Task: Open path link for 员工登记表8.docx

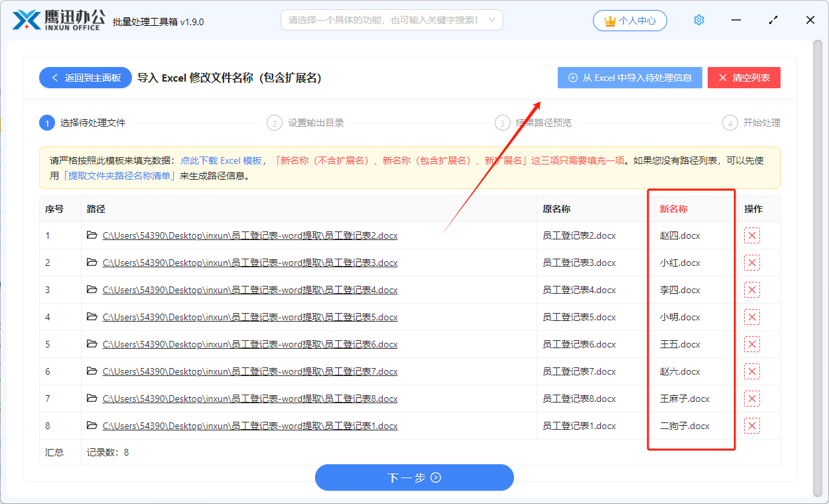Action: [250, 399]
